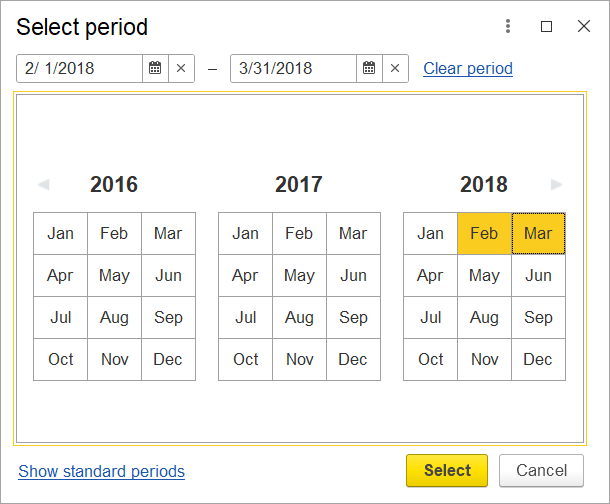
Task: Choose Jul in the 2017 grid
Action: coord(245,317)
